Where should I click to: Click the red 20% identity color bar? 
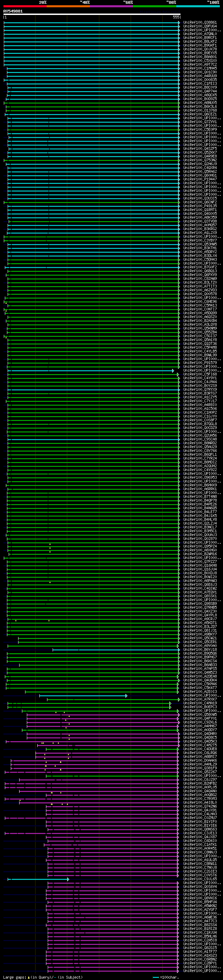click(x=25, y=6)
